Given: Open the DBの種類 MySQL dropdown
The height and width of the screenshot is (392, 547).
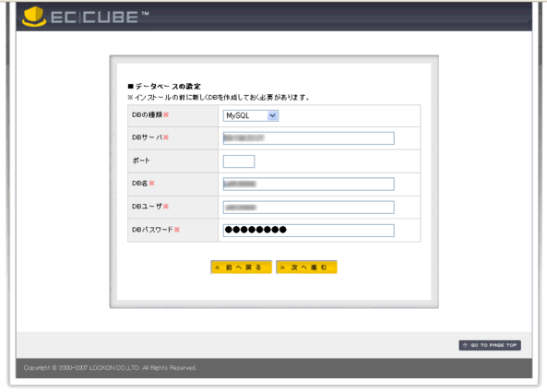Looking at the screenshot, I should click(x=251, y=116).
